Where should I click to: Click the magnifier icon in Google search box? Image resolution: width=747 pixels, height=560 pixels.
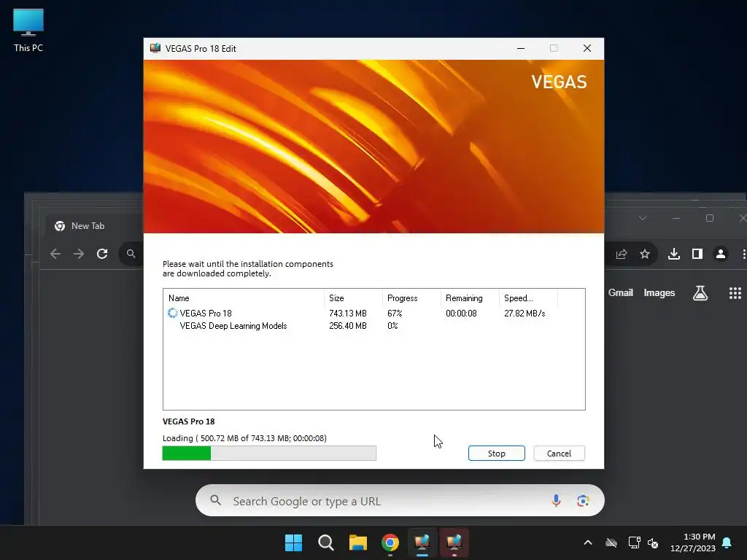216,500
